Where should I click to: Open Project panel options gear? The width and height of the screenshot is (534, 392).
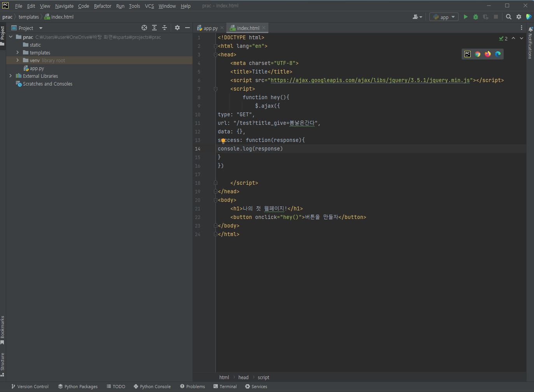coord(177,28)
